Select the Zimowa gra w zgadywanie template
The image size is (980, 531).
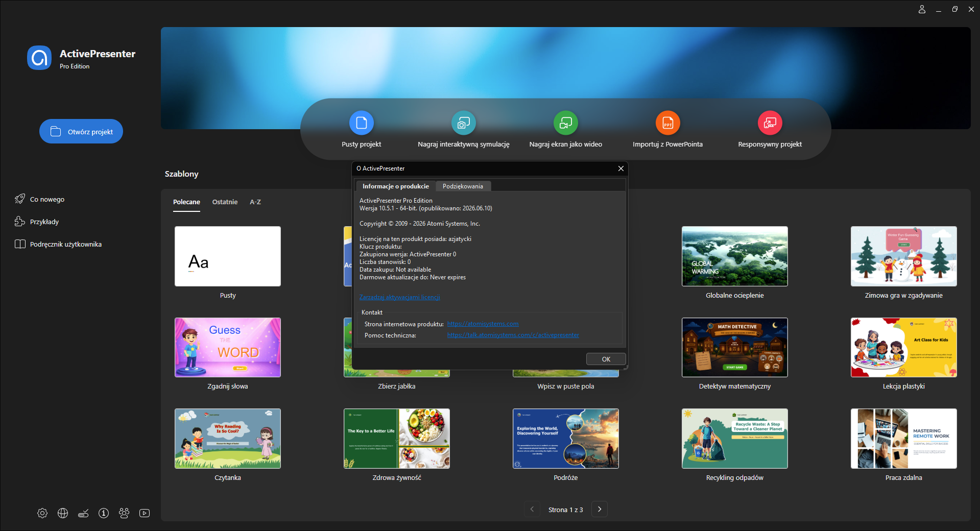click(904, 256)
